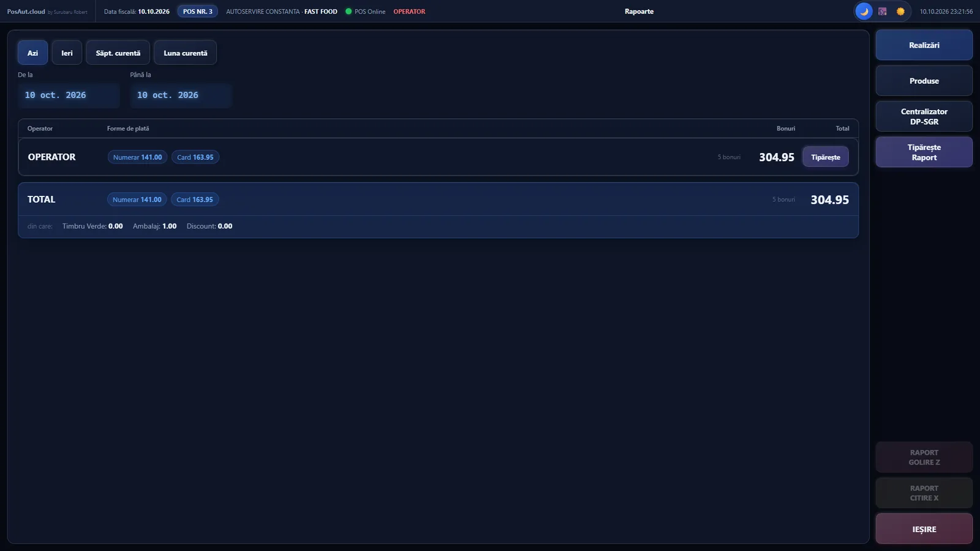
Task: Click the AUTOSERVIRE CONSTANTA - FAST FOOD text
Action: (282, 12)
